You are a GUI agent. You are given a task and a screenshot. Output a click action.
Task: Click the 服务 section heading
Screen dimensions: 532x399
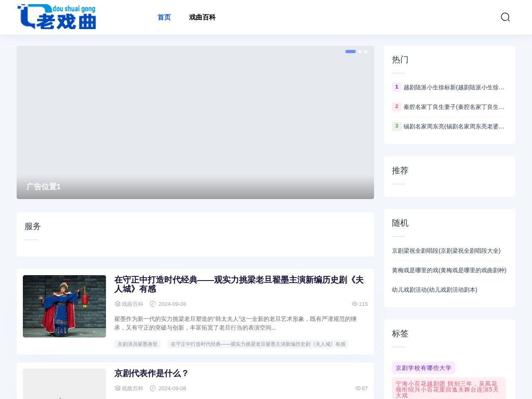pos(33,226)
